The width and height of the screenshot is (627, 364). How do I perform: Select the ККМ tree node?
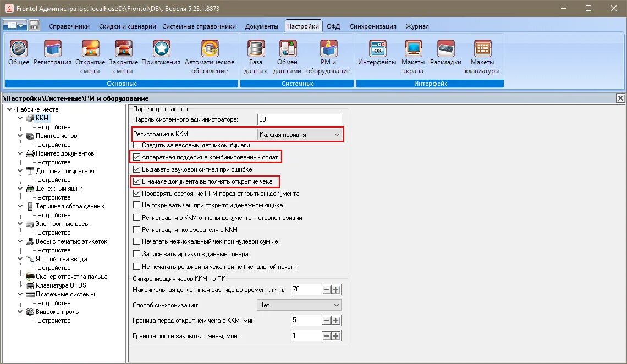tap(42, 118)
